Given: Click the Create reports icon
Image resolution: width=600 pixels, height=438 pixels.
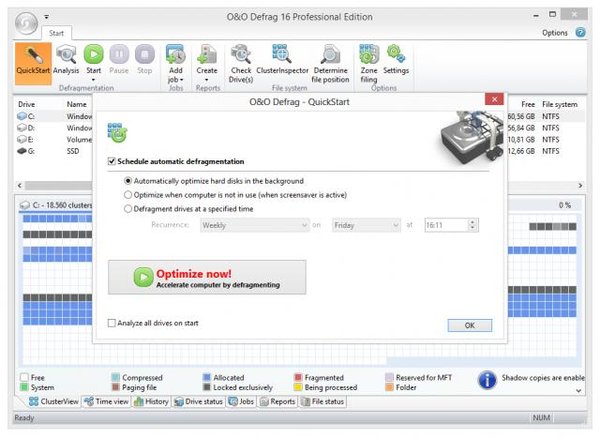Looking at the screenshot, I should (x=207, y=54).
